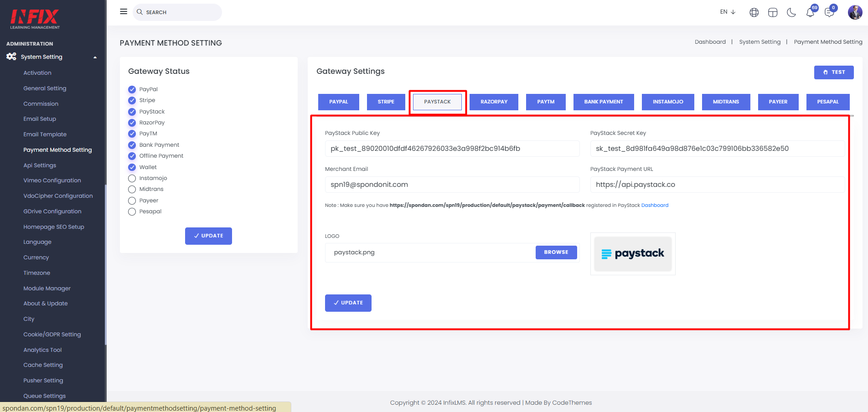Focus the PayStack Secret Key field
This screenshot has width=868, height=412.
718,149
